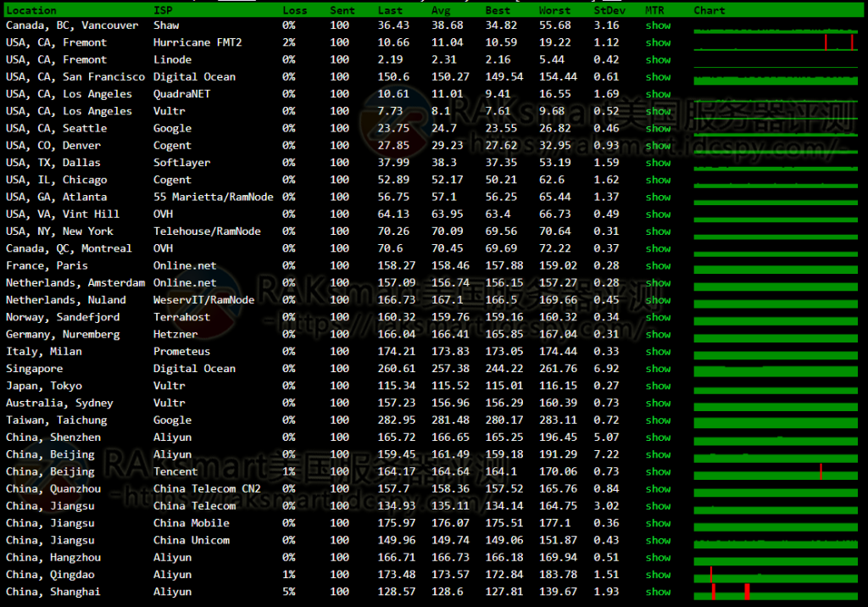Open show link for Chicago Cogent
Screen dimensions: 868x607
coord(658,180)
